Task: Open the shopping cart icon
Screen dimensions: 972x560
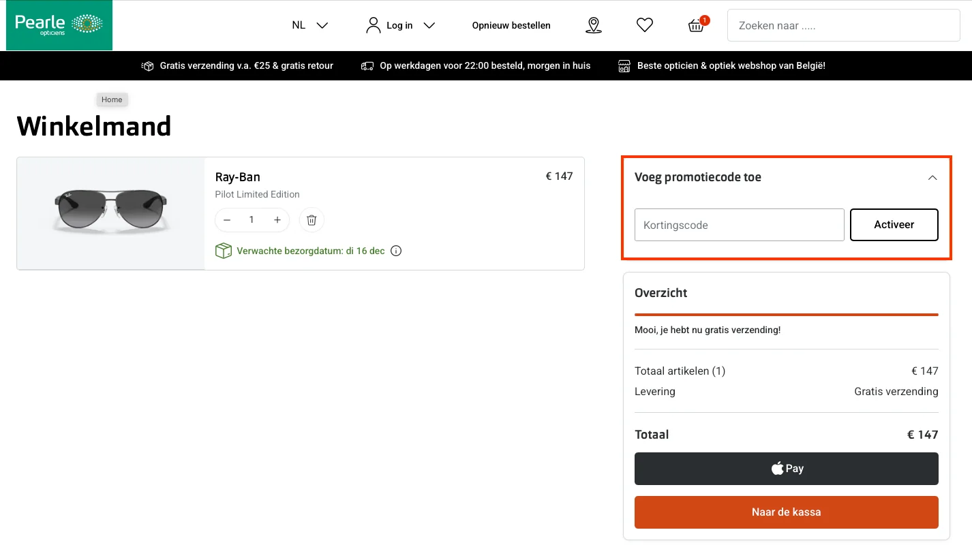Action: pos(696,25)
